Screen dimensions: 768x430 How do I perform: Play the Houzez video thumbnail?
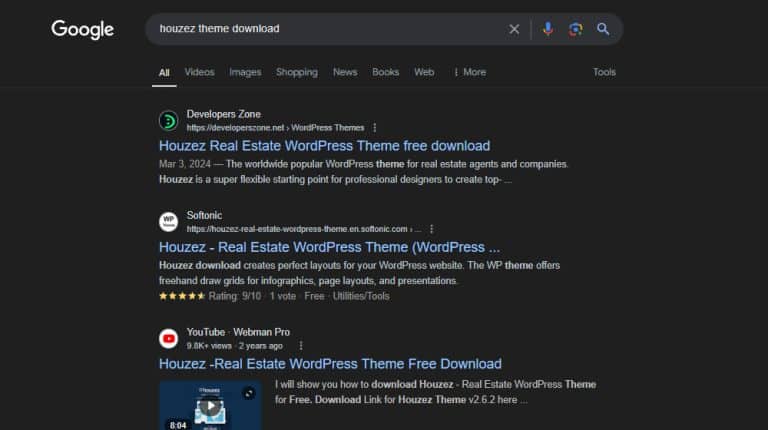tap(210, 406)
